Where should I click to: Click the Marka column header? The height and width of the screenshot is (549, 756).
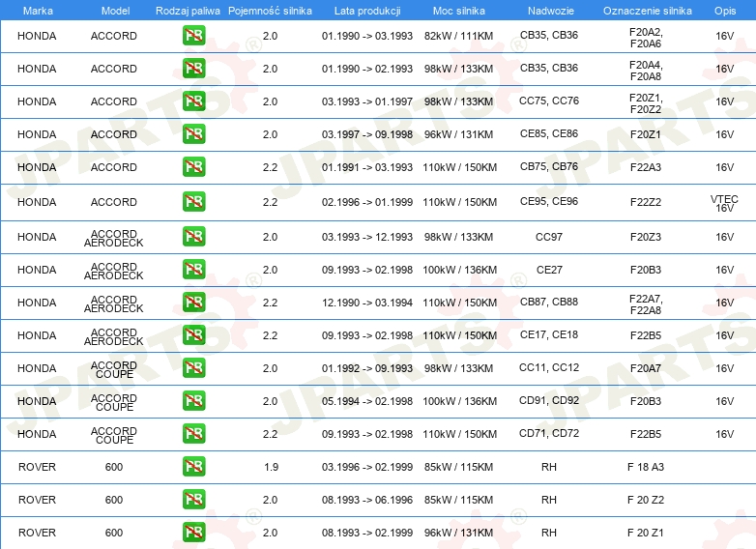pyautogui.click(x=38, y=11)
